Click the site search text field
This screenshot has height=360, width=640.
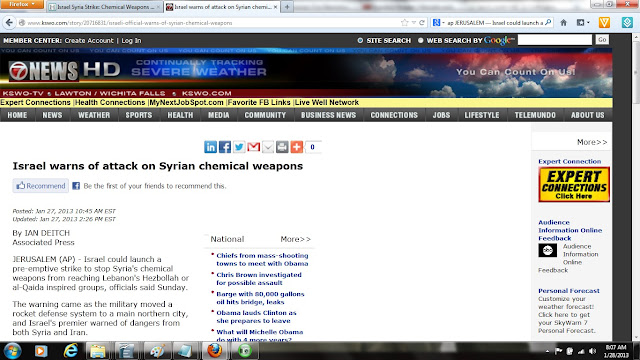click(555, 40)
